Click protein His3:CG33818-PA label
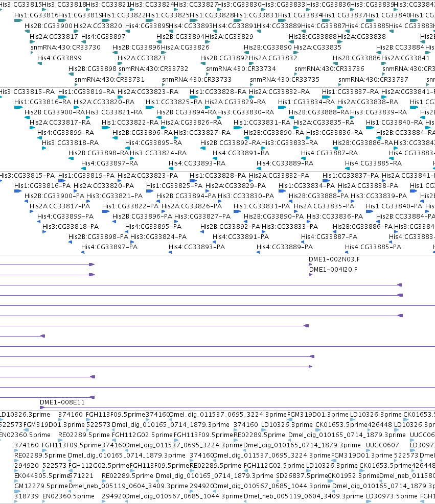 point(71,227)
